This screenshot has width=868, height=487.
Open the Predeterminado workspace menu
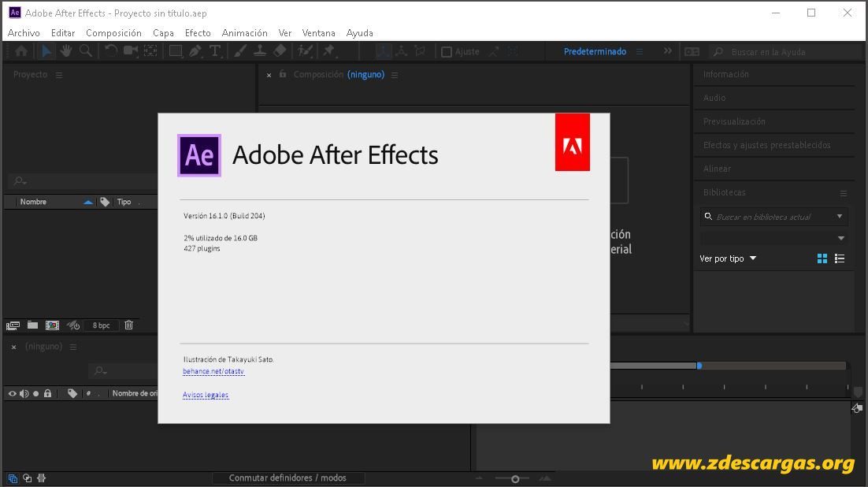640,51
